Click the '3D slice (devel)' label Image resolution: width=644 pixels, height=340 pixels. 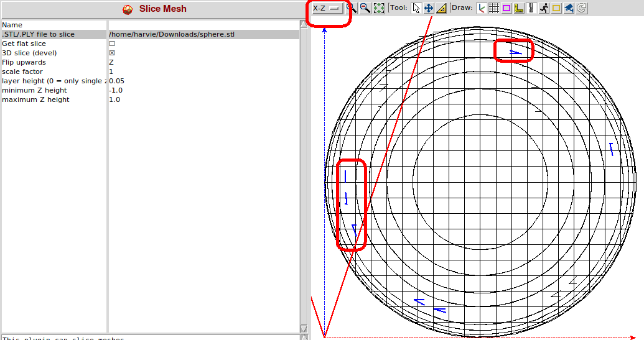29,53
